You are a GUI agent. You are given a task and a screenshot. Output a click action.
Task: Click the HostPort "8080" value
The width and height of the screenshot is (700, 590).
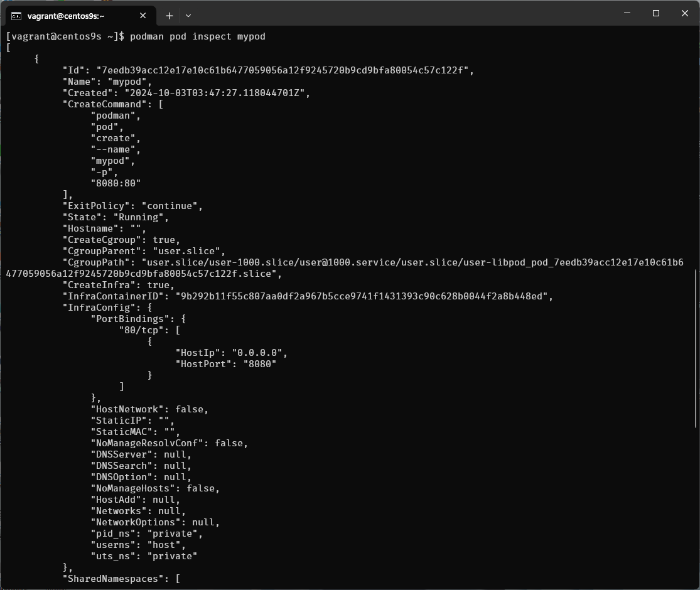tap(259, 364)
